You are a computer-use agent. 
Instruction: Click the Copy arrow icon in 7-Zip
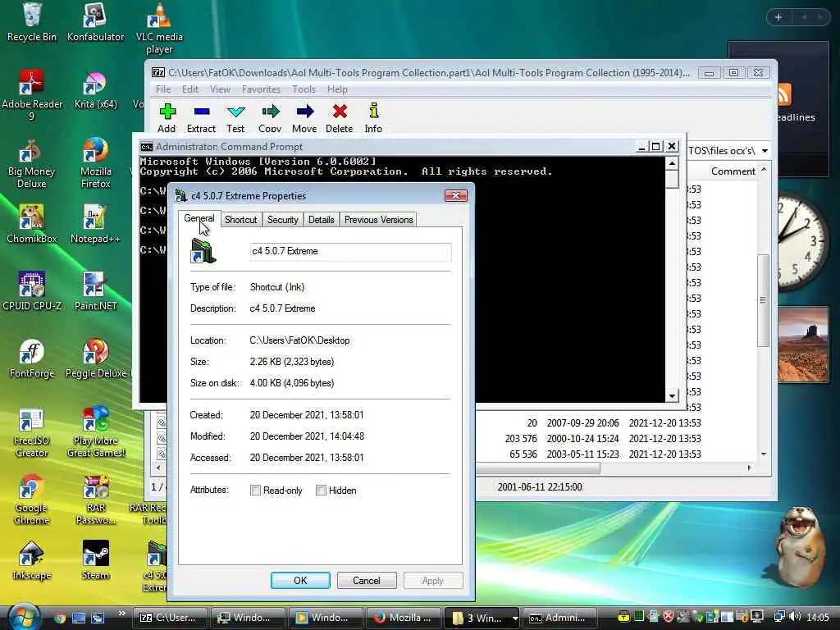point(270,117)
